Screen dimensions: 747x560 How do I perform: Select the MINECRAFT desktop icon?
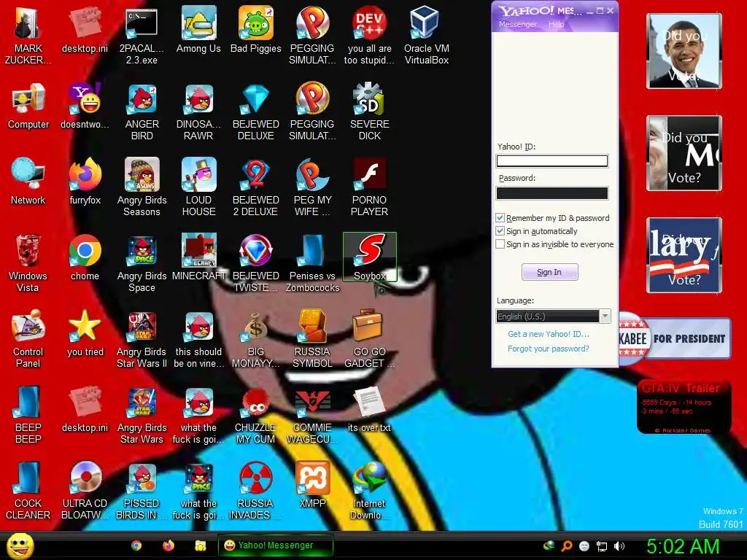tap(198, 257)
